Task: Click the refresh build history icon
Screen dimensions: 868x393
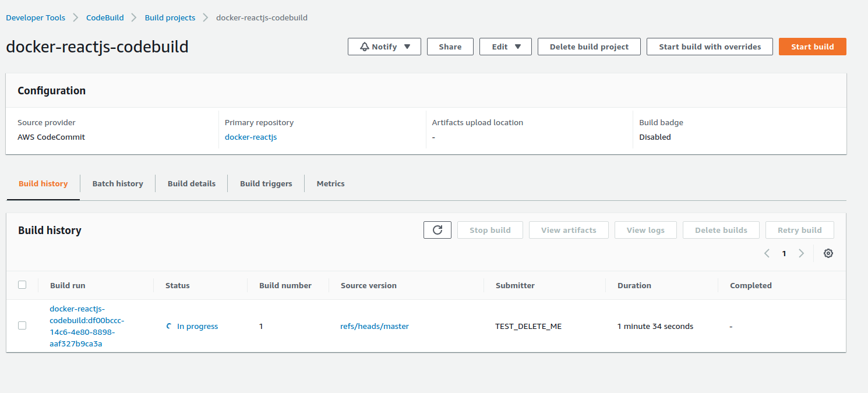Action: click(437, 230)
